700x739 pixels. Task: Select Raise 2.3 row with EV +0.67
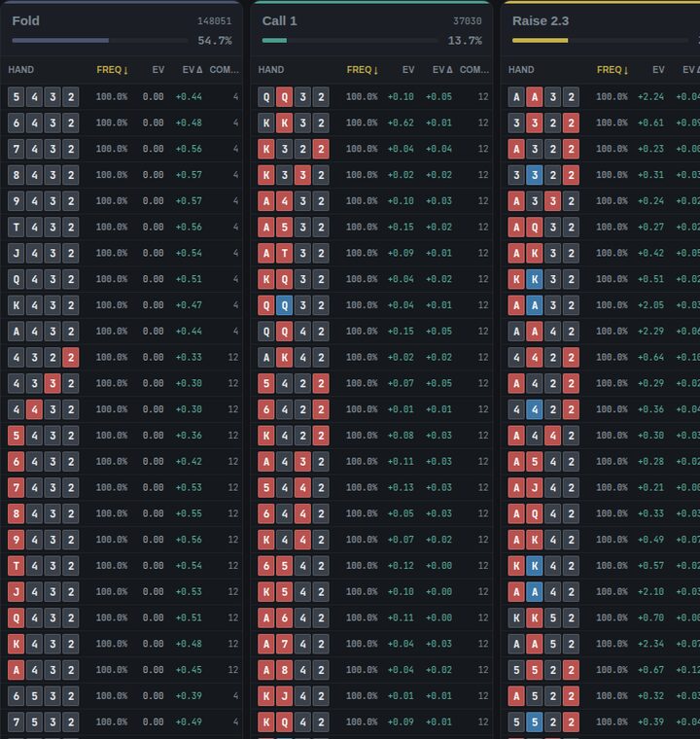[x=601, y=670]
